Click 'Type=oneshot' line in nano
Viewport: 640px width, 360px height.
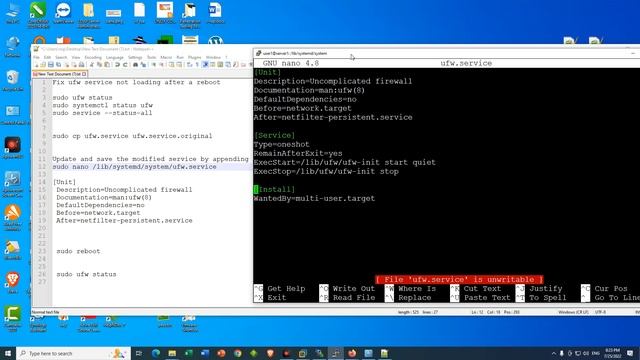pyautogui.click(x=282, y=144)
